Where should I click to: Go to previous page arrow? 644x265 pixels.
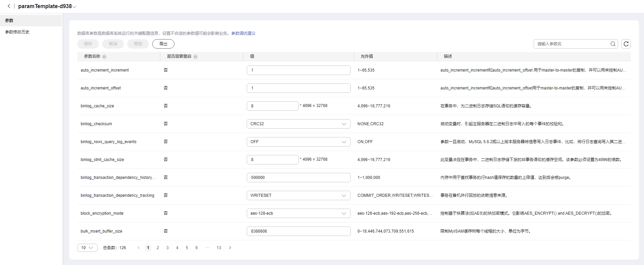pyautogui.click(x=138, y=248)
